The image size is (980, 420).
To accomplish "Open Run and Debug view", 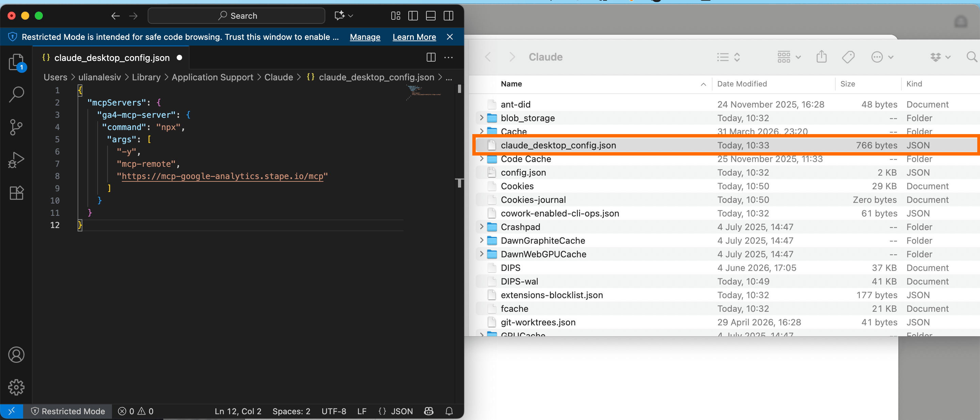I will [16, 160].
